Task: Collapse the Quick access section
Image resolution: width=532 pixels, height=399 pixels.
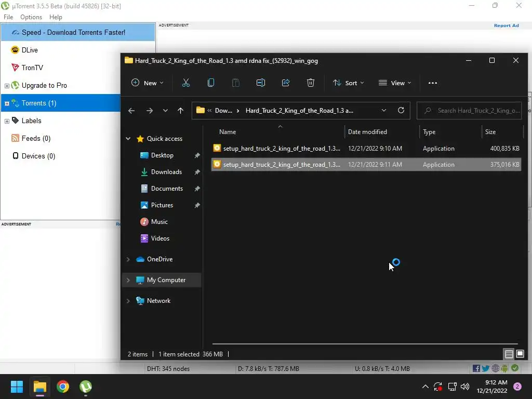Action: [x=128, y=138]
